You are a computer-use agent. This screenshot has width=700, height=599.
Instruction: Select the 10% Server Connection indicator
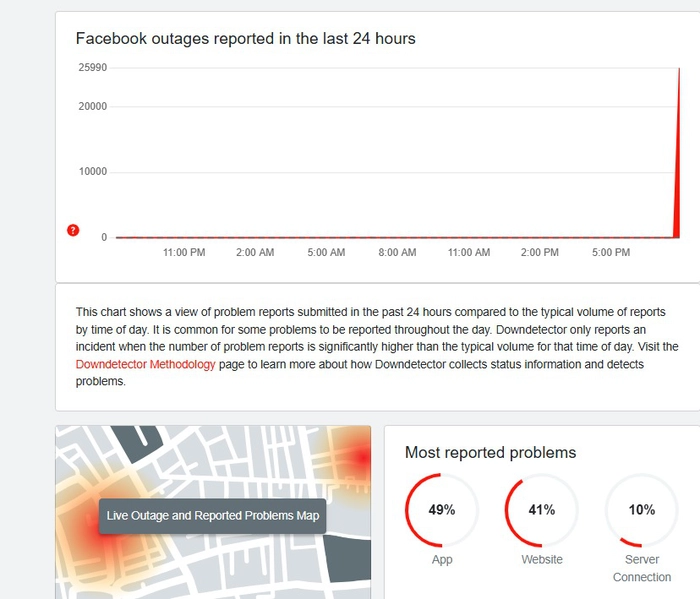pos(642,510)
